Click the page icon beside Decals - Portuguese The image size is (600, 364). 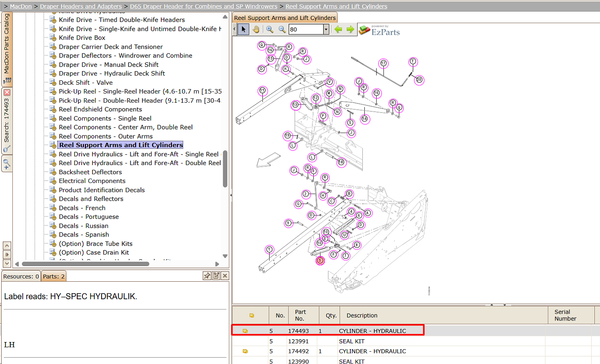click(53, 217)
